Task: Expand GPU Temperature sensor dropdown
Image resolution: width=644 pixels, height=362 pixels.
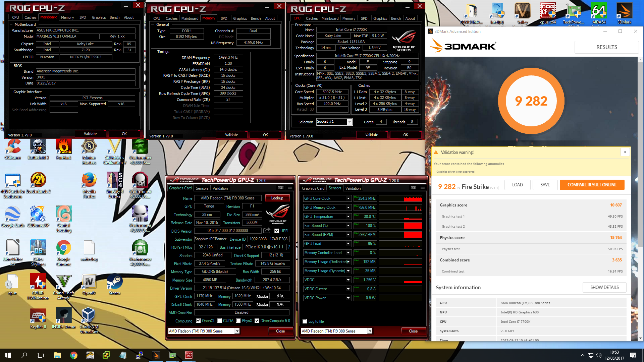Action: [348, 217]
